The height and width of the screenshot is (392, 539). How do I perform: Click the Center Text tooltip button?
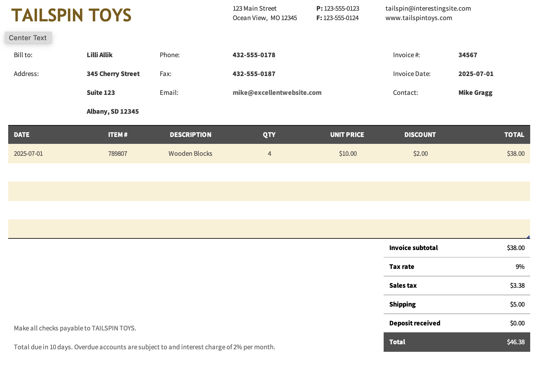coord(28,38)
